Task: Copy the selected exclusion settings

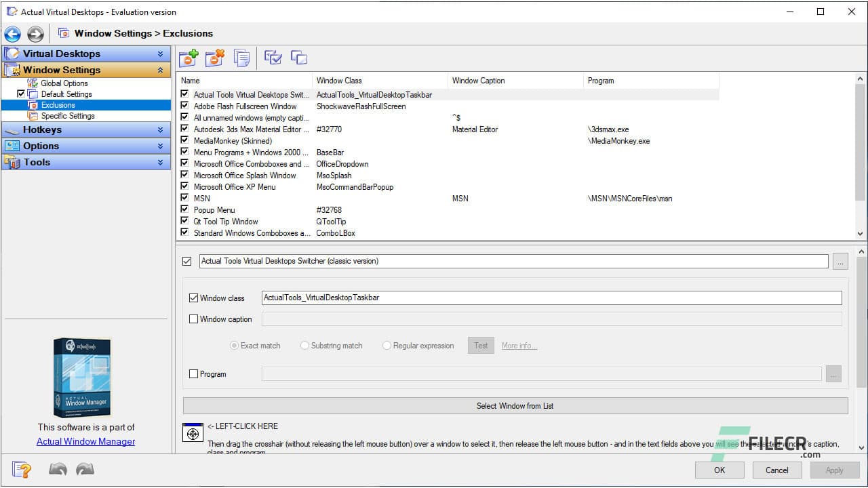Action: pos(242,58)
